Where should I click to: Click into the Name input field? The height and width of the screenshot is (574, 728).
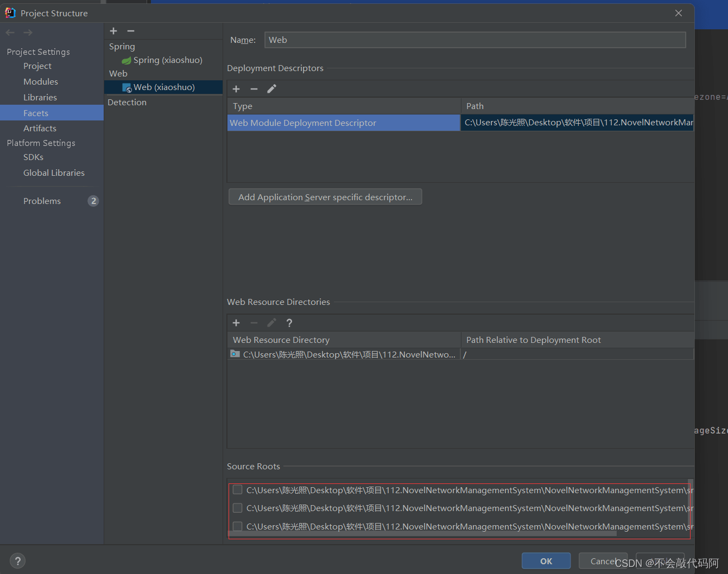coord(474,40)
